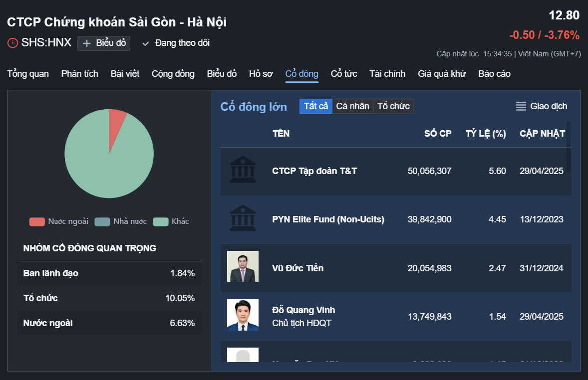
Task: Open the Tài chính tab
Action: [x=387, y=74]
